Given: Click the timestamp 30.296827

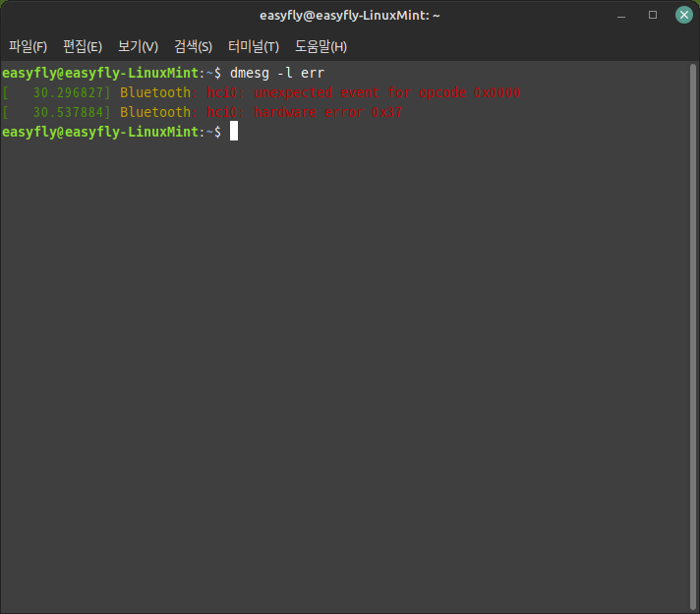Looking at the screenshot, I should (x=68, y=92).
